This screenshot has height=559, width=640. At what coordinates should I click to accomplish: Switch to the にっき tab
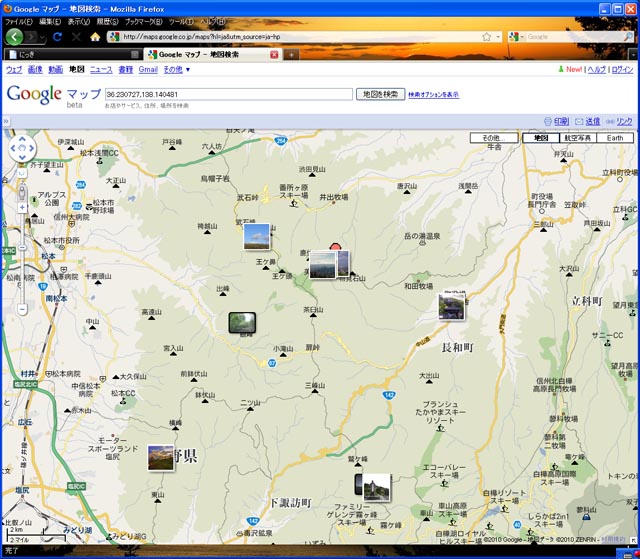click(x=73, y=54)
